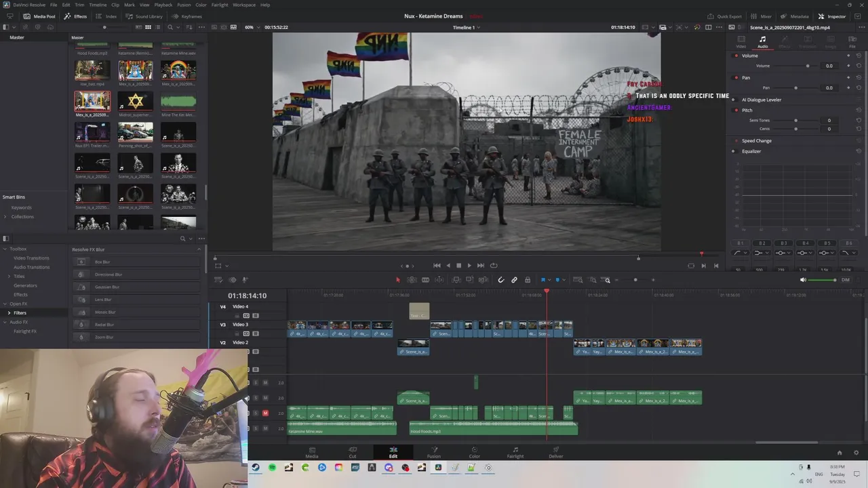Expand the Toolbox tree item

click(5, 249)
